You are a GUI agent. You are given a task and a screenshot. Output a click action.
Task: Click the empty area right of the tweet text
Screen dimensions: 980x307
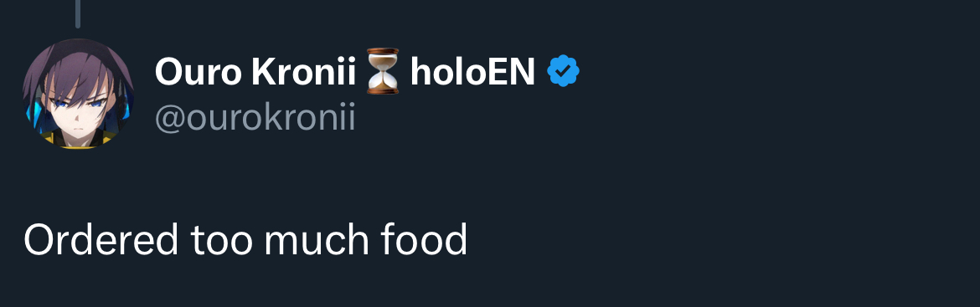719,239
